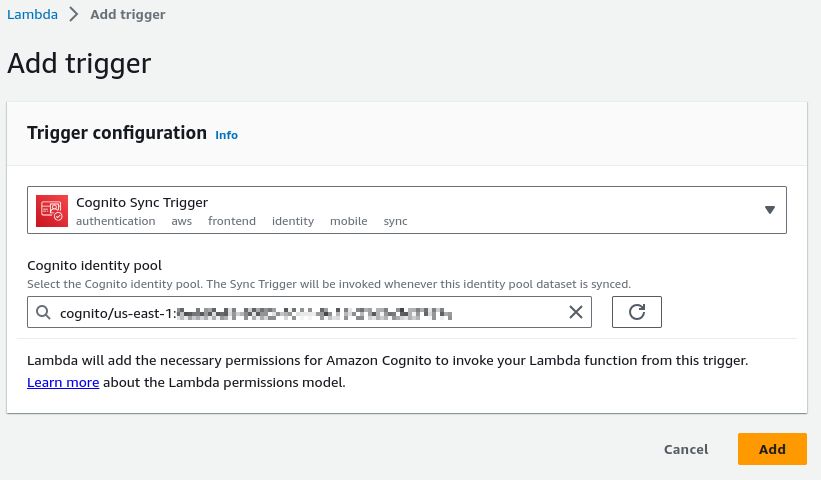The height and width of the screenshot is (480, 821).
Task: Open the Learn more permissions link
Action: [63, 382]
